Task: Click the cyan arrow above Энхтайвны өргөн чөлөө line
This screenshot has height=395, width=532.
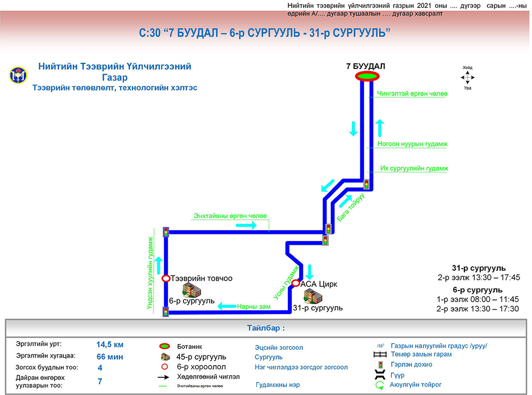Action: (246, 225)
